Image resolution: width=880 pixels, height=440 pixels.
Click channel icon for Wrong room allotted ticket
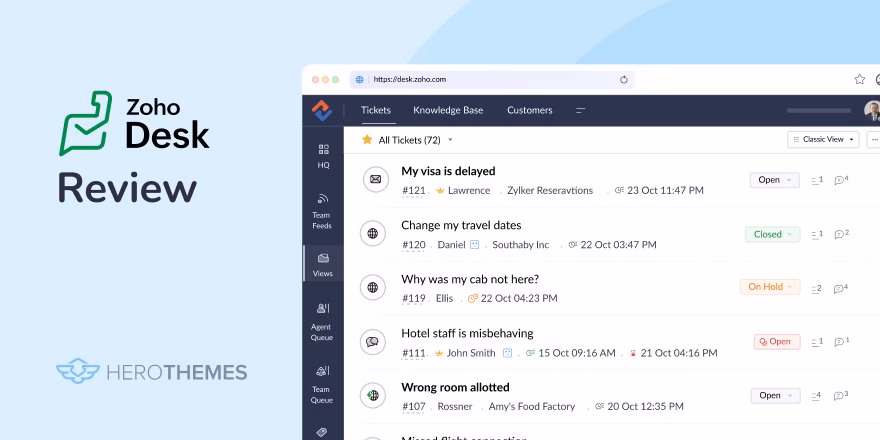pos(373,396)
